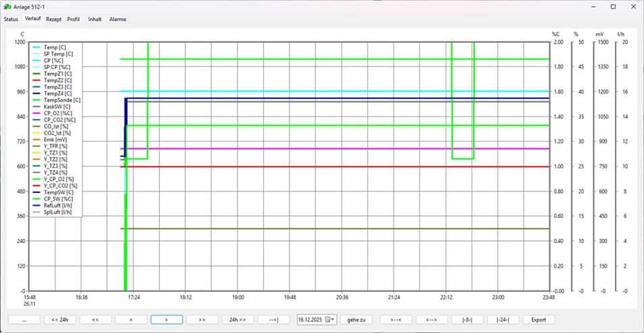Open the Alarme tab

pyautogui.click(x=118, y=19)
